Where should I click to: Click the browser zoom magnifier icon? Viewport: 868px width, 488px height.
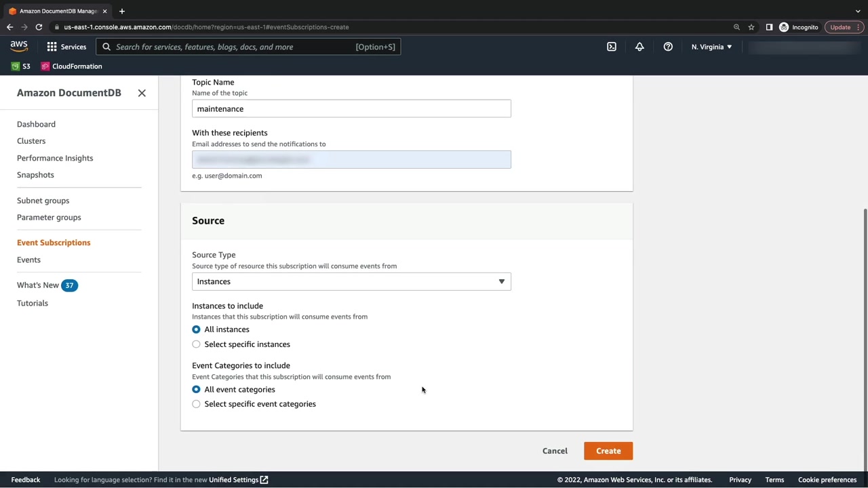click(x=736, y=27)
